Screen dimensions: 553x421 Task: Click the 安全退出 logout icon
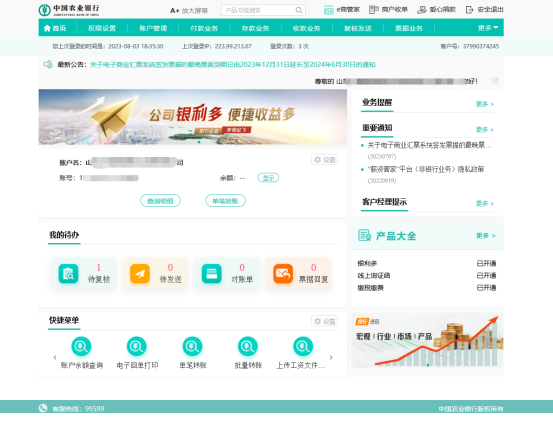[x=469, y=10]
